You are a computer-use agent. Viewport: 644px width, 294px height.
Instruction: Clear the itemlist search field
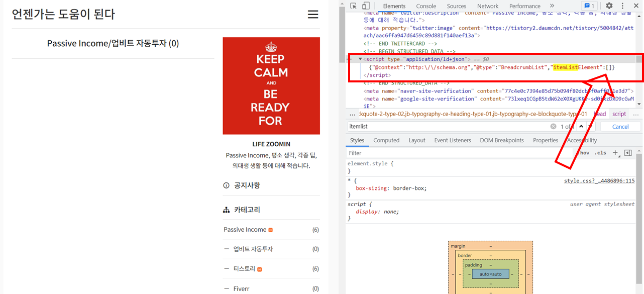[x=553, y=127]
